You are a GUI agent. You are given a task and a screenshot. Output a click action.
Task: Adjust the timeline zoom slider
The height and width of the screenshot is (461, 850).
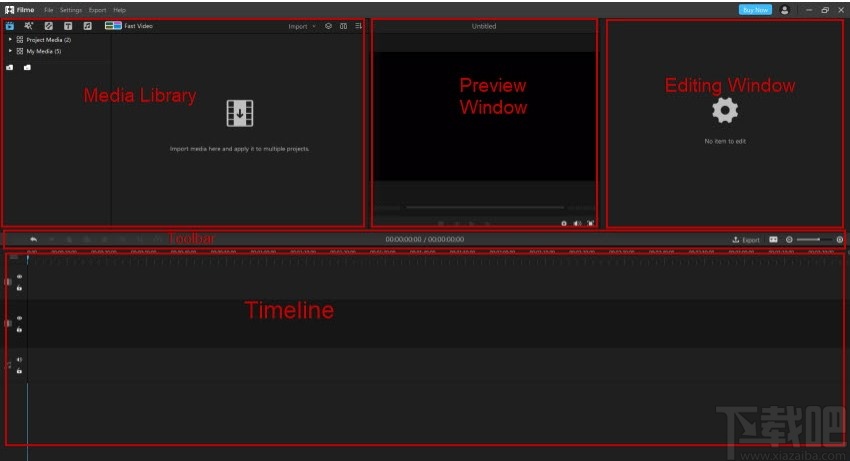coord(814,239)
